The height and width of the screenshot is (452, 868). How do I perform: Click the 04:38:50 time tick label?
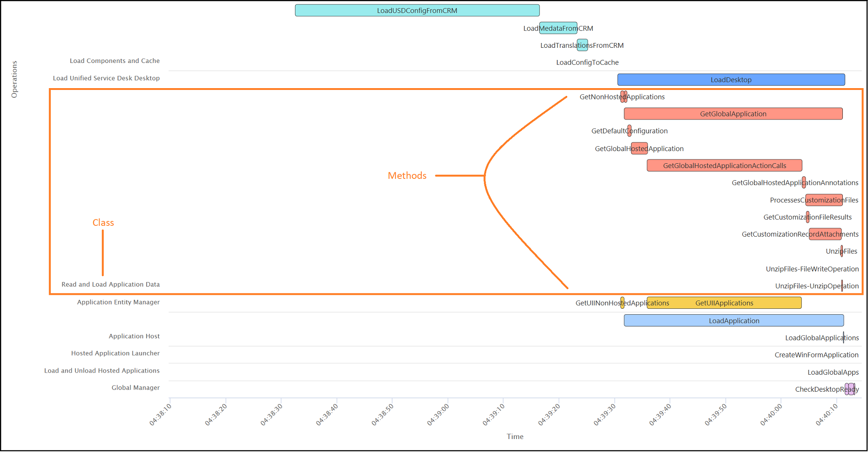point(383,415)
